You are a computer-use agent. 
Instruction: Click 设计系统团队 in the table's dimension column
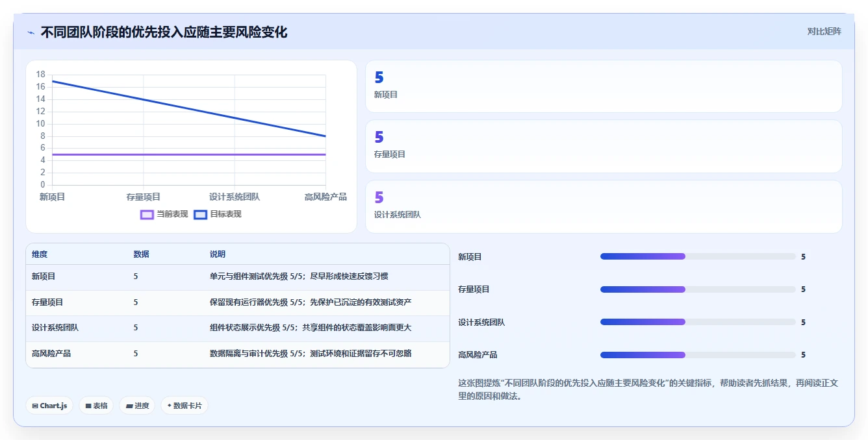[55, 328]
